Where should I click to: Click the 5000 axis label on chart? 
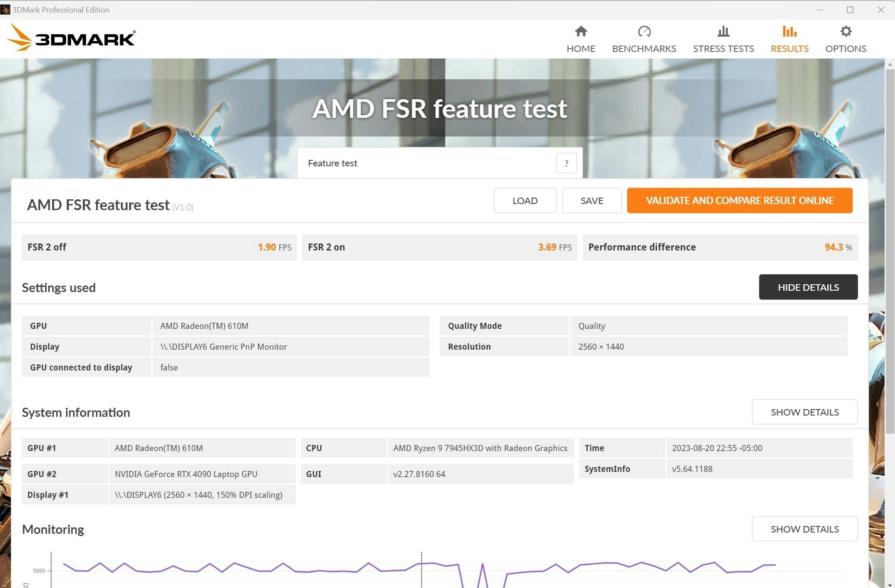coord(39,571)
